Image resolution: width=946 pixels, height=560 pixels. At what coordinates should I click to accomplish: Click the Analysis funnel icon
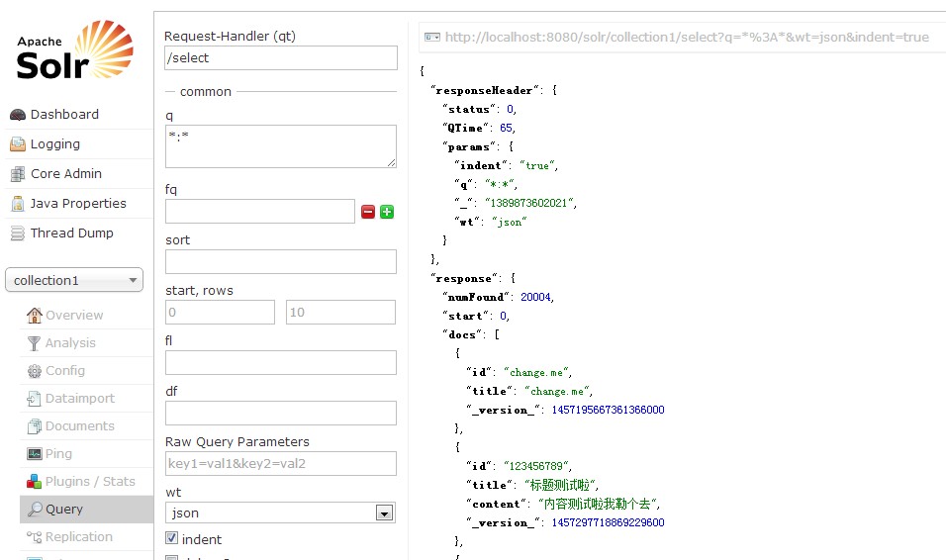point(35,342)
